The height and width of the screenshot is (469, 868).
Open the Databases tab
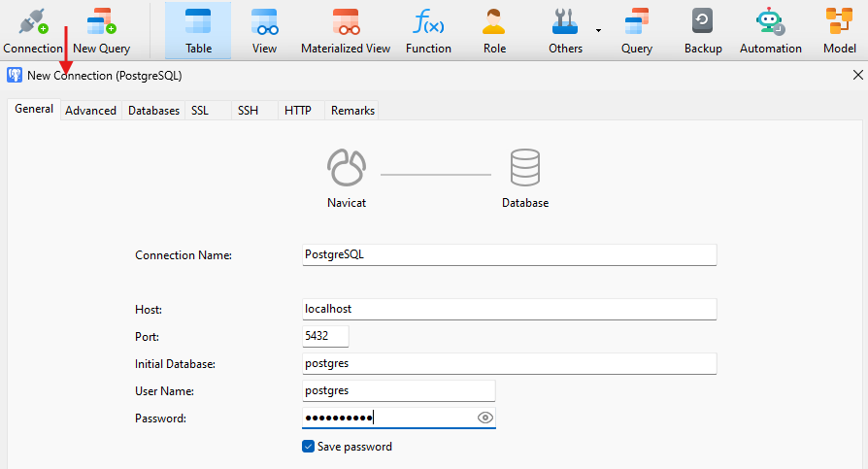point(154,110)
